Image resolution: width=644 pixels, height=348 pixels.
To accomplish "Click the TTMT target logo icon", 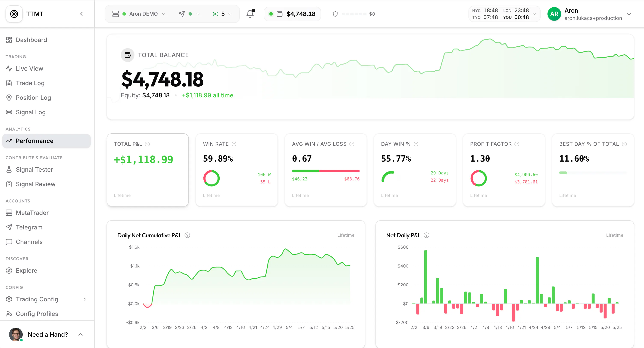I will (x=14, y=14).
